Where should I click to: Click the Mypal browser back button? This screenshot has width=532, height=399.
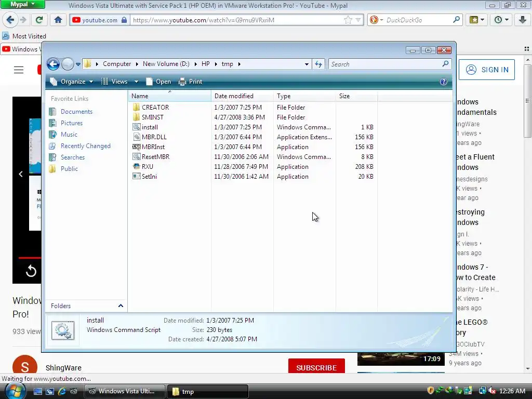[x=10, y=20]
